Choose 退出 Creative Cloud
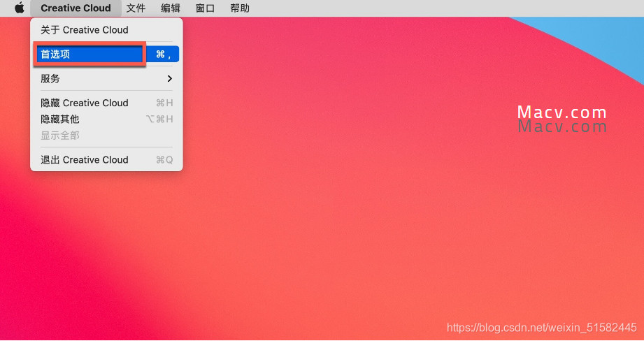Viewport: 644px width, 341px height. pyautogui.click(x=106, y=159)
